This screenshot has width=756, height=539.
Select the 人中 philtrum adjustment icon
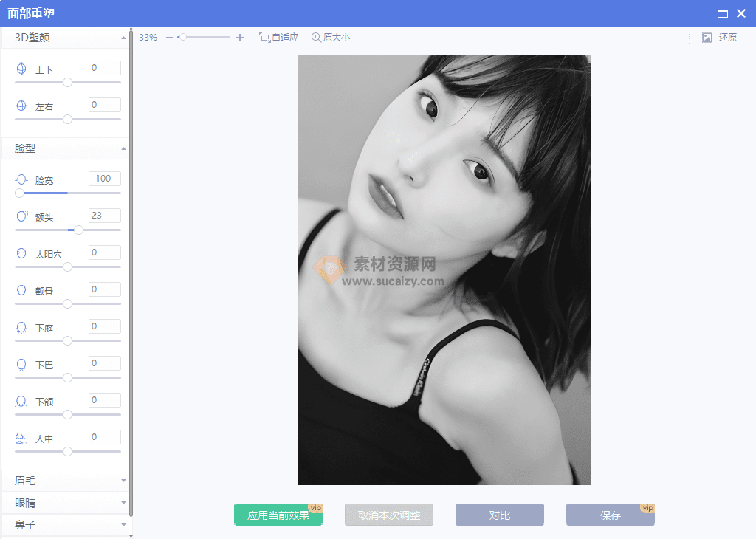point(21,437)
